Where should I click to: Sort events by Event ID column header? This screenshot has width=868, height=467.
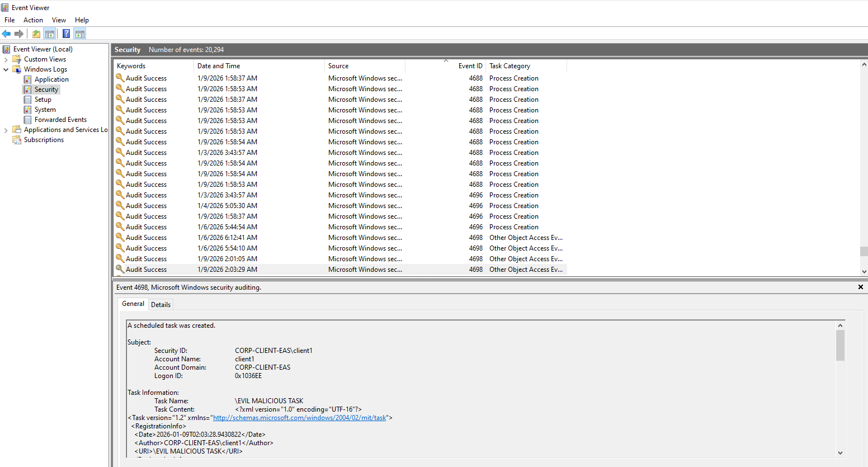pyautogui.click(x=470, y=66)
